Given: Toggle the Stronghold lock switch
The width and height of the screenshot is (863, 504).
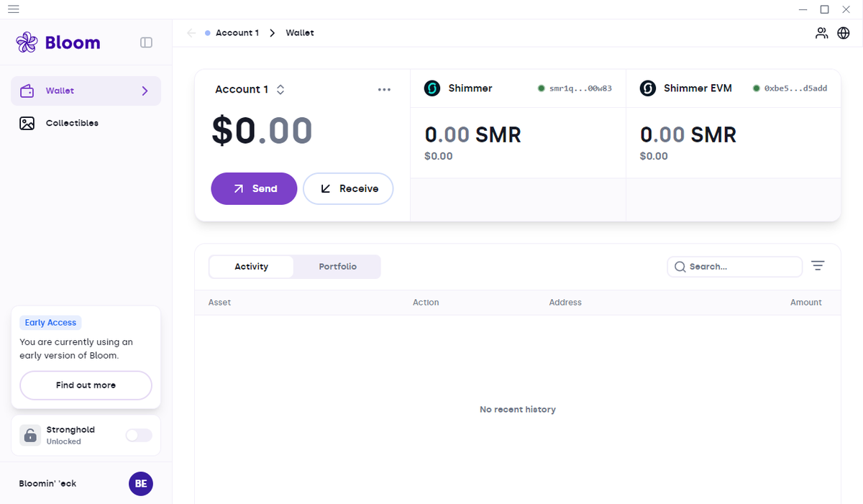Looking at the screenshot, I should [139, 435].
